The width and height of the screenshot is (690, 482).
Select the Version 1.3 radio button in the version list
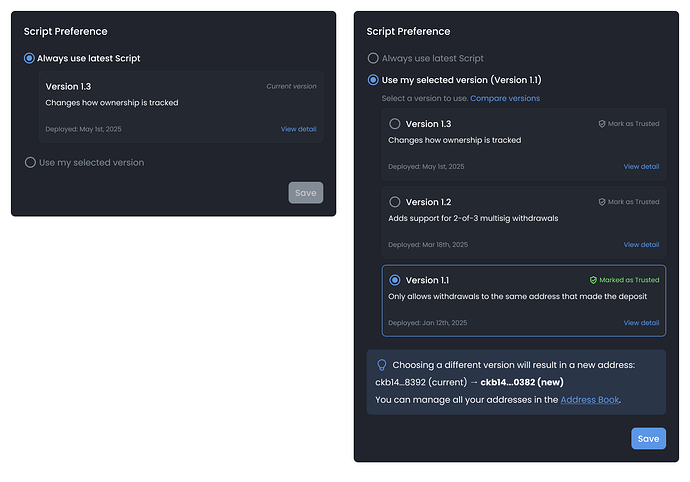[x=395, y=124]
